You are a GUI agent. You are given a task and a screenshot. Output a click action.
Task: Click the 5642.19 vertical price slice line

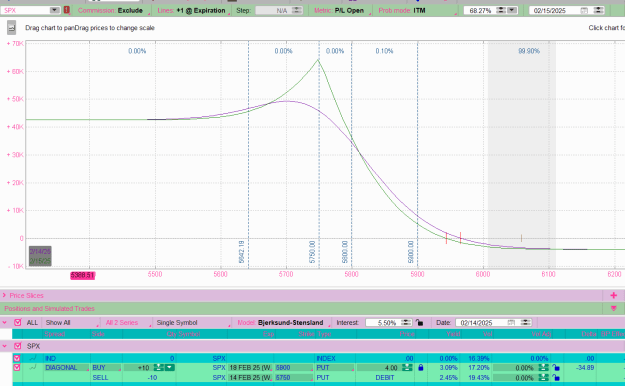click(248, 154)
